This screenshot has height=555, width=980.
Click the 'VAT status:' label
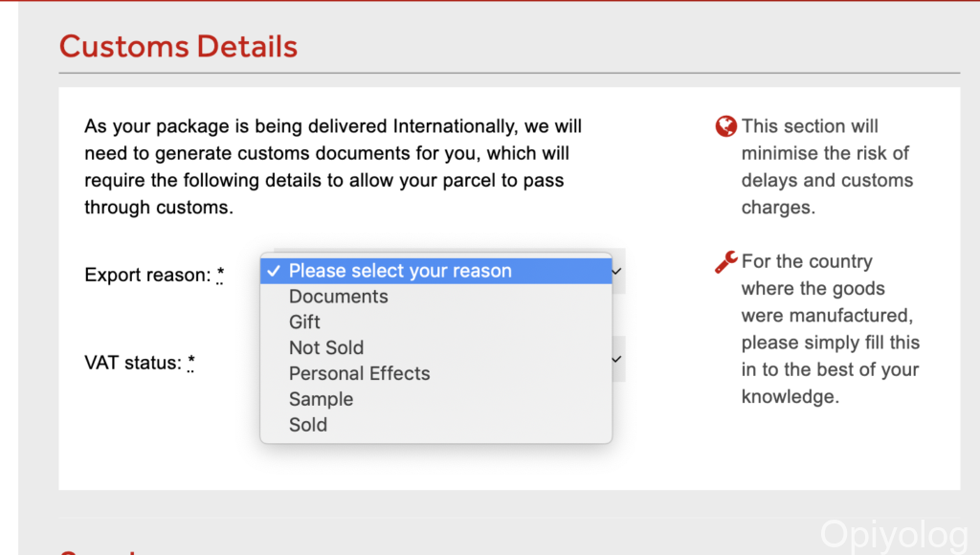point(132,363)
